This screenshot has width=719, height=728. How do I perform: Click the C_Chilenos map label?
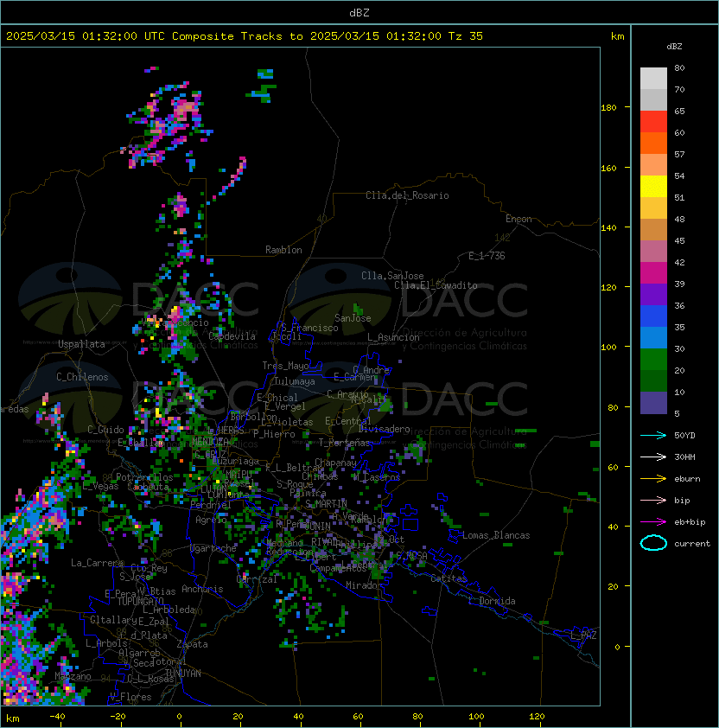pos(83,377)
